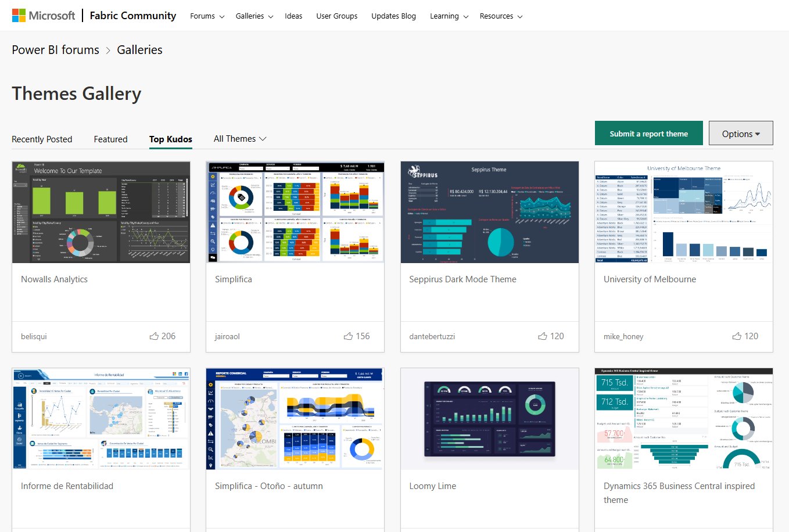Image resolution: width=789 pixels, height=532 pixels.
Task: Select the Top Kudos tab
Action: 171,139
